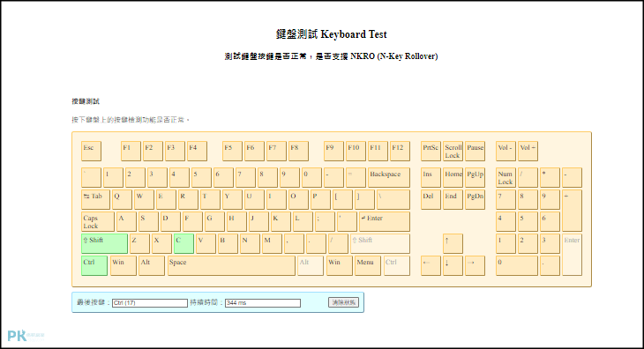Click the Z letter key
The height and width of the screenshot is (349, 644).
pyautogui.click(x=139, y=243)
